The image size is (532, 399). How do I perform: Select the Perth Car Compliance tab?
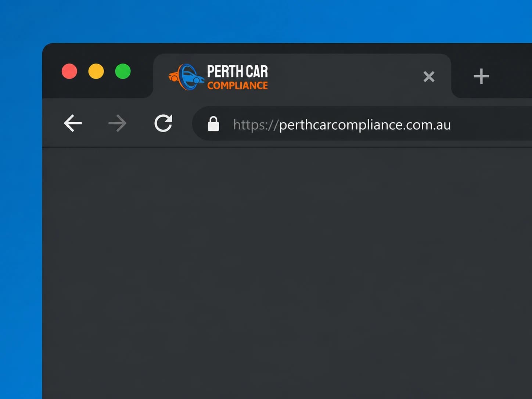tap(302, 76)
